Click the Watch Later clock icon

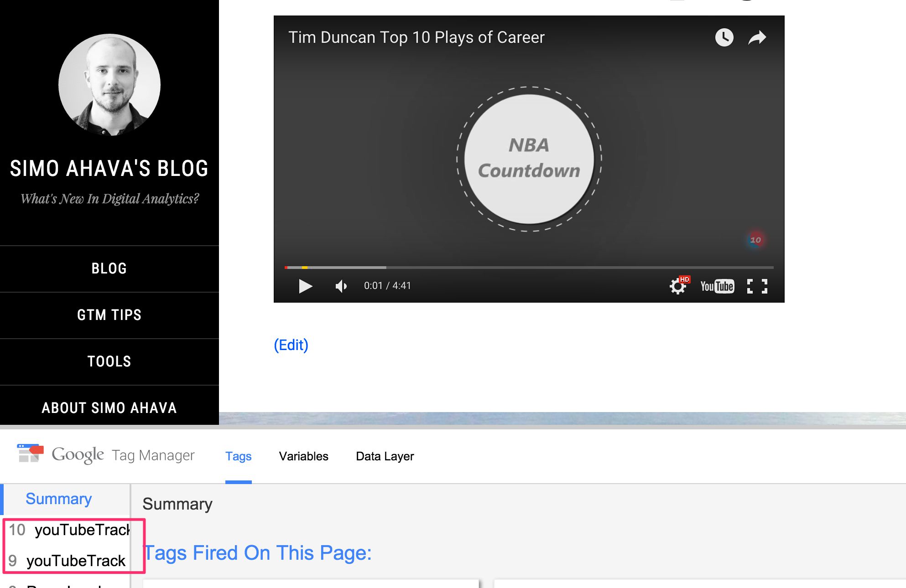[724, 37]
